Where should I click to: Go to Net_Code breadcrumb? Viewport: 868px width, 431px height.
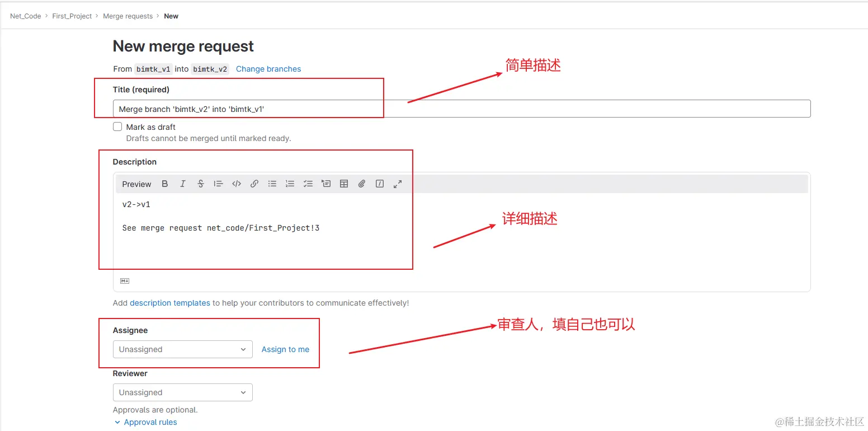(26, 16)
